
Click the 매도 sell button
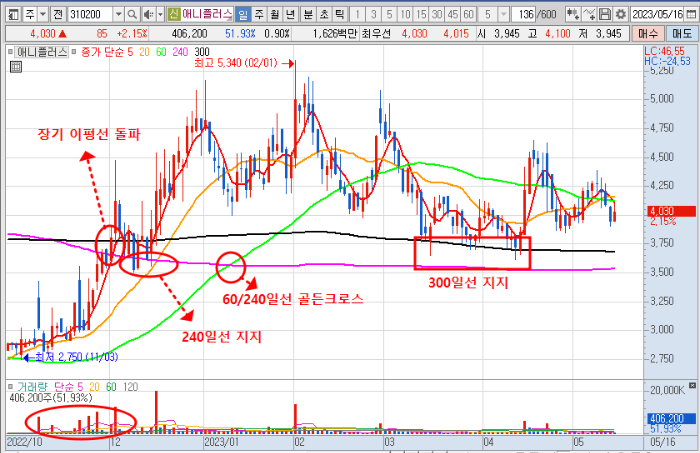coord(681,33)
